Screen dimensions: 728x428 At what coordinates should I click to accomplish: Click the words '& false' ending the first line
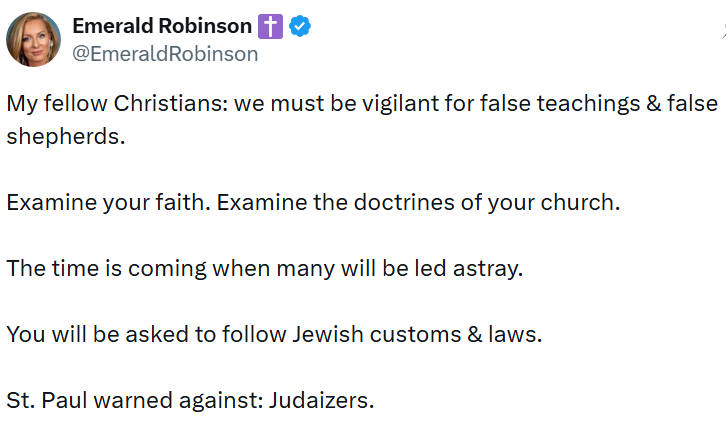[x=670, y=104]
